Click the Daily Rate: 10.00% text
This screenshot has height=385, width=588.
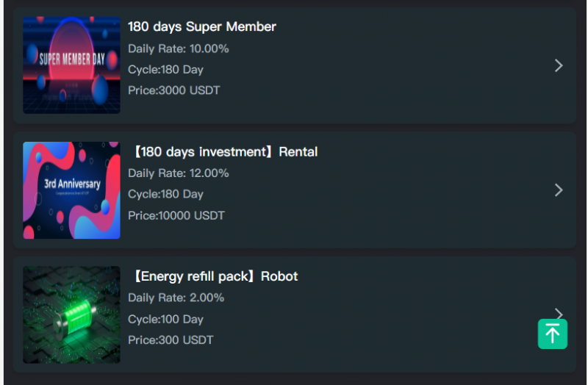[179, 48]
